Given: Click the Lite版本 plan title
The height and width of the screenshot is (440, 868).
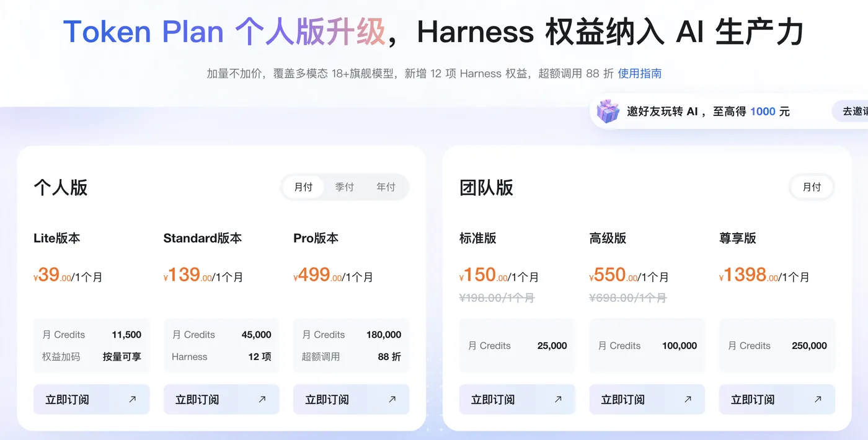Looking at the screenshot, I should point(57,239).
